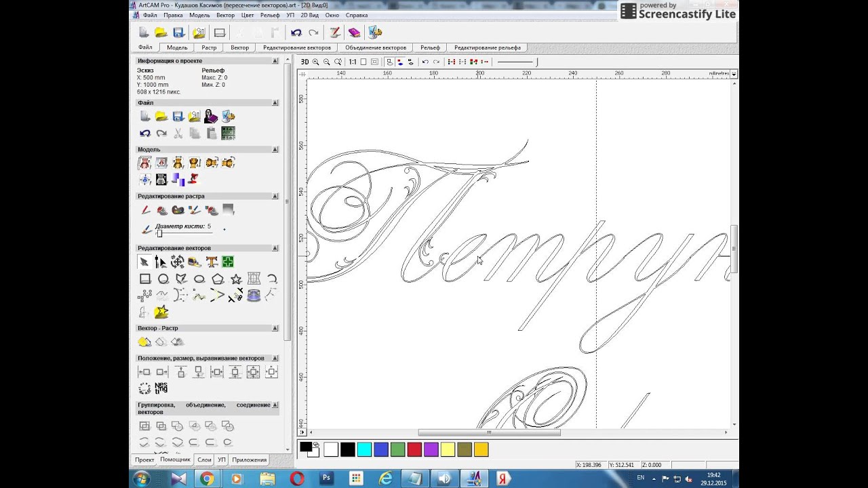The image size is (868, 488).
Task: Switch to the Объединение векторов toolbar tab
Action: pyautogui.click(x=376, y=47)
